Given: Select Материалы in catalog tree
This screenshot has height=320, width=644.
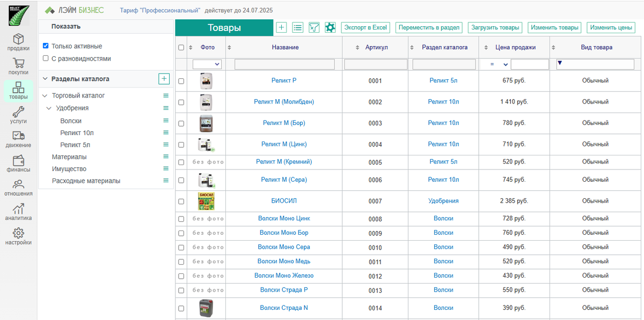Looking at the screenshot, I should click(x=69, y=157).
